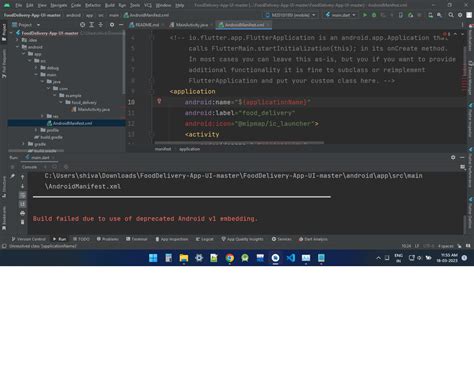Viewport: 474px width, 384px height.
Task: Click manifest in editor breadcrumb
Action: 163,149
